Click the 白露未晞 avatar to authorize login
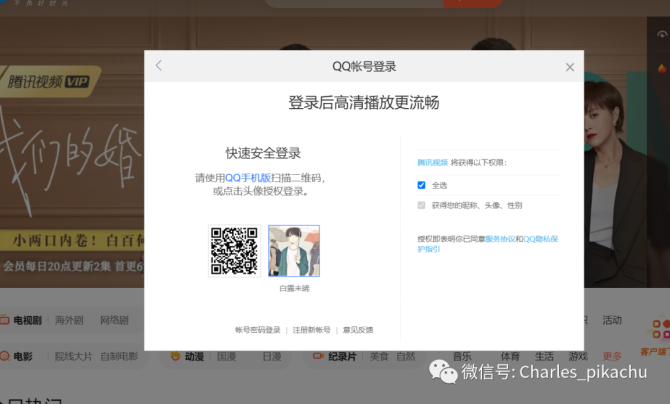The image size is (670, 404). point(294,251)
